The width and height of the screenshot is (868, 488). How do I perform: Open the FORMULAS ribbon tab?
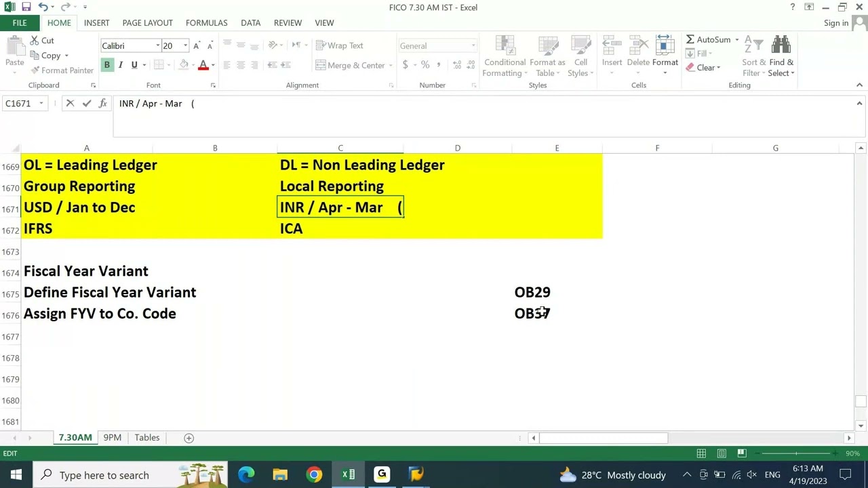[x=206, y=22]
